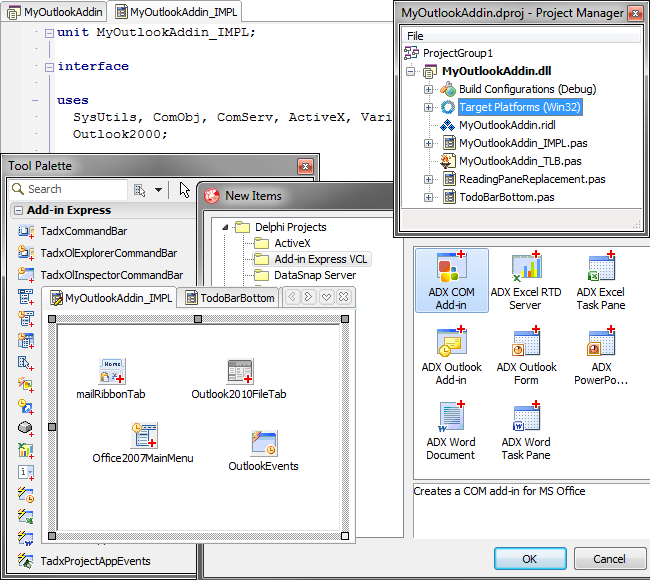Screen dimensions: 650x580
Task: Select ADX Outlook Form item
Action: (x=526, y=356)
